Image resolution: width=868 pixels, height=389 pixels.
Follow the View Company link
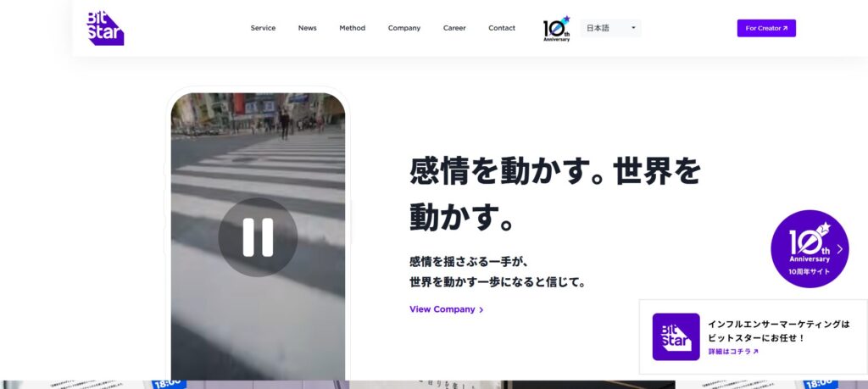click(x=446, y=309)
